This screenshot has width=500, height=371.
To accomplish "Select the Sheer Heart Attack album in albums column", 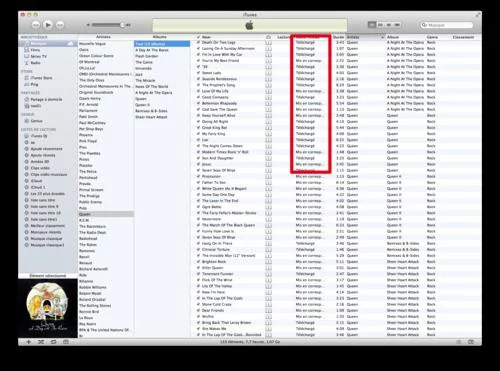I will tap(151, 117).
